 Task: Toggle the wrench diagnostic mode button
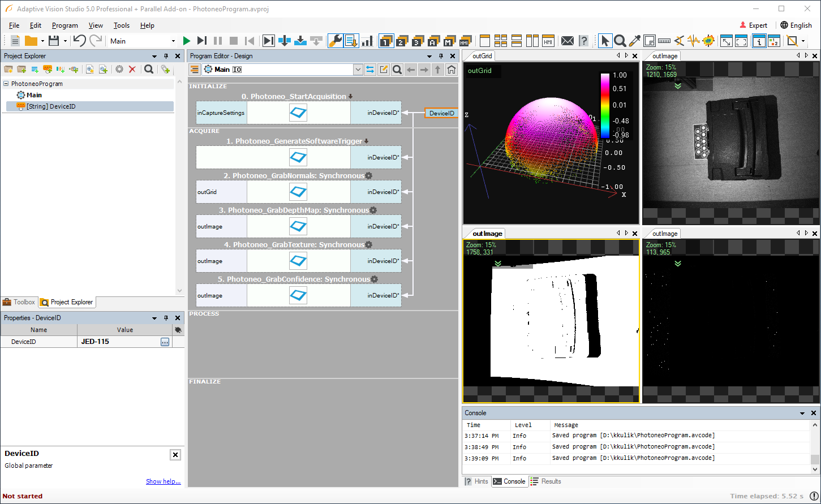click(335, 41)
